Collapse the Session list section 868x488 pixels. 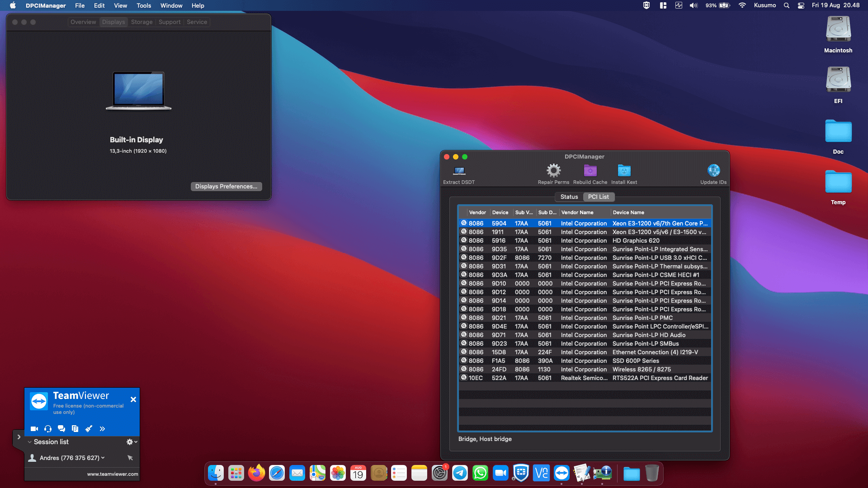pyautogui.click(x=30, y=442)
